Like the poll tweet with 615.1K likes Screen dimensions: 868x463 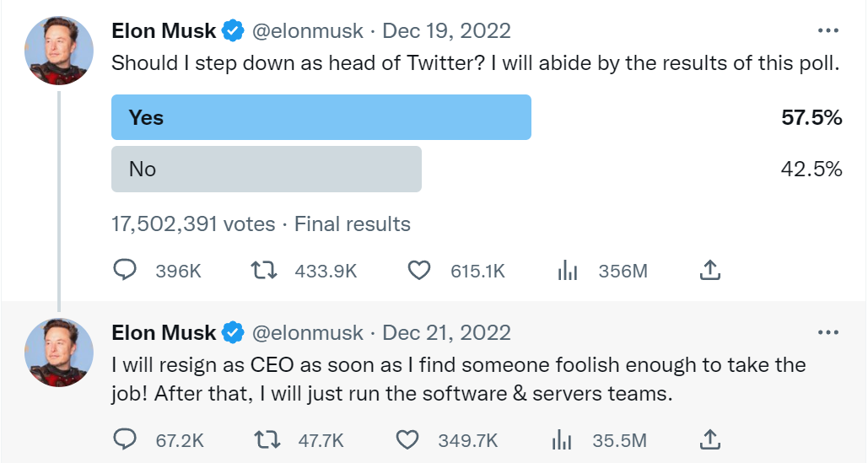point(419,270)
